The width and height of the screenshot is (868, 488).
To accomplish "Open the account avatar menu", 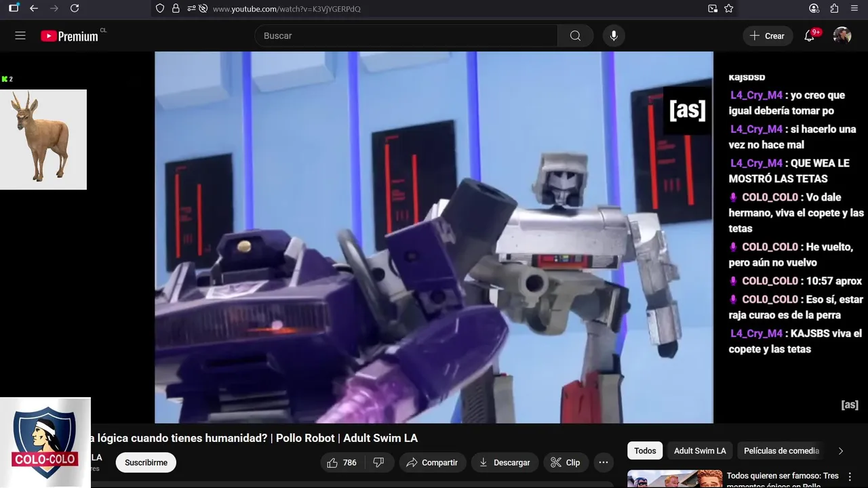I will coord(842,36).
